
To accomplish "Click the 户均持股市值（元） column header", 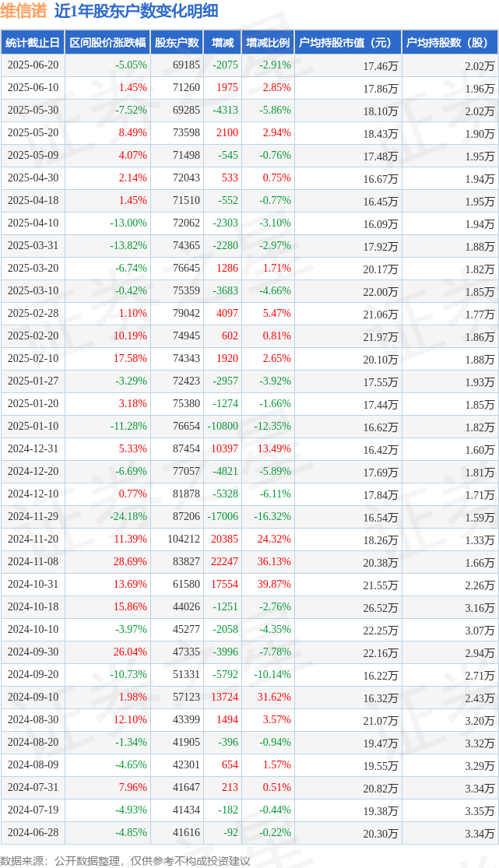I will 348,43.
